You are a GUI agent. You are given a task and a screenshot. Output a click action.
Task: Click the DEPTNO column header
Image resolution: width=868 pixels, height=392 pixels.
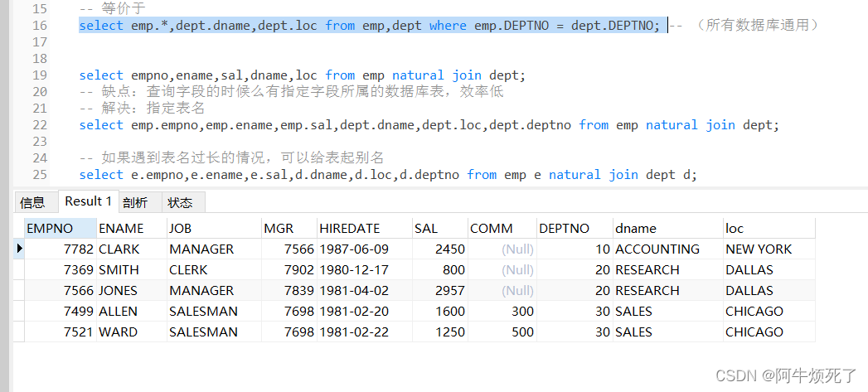(x=575, y=228)
